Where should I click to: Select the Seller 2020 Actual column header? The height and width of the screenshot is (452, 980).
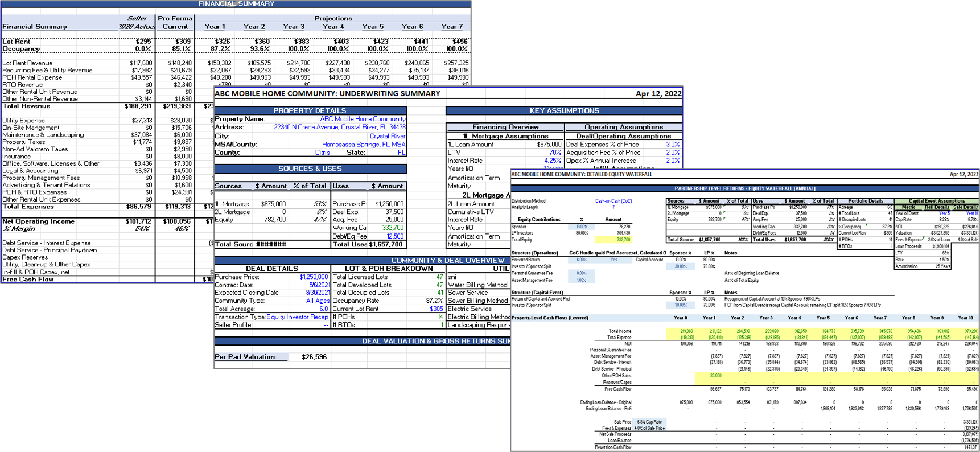[136, 23]
